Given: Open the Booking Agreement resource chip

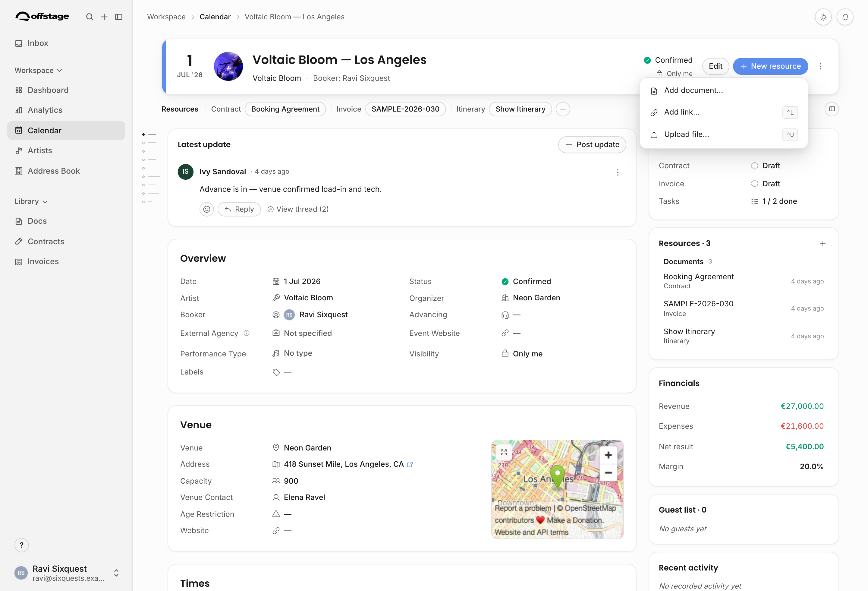Looking at the screenshot, I should 285,109.
